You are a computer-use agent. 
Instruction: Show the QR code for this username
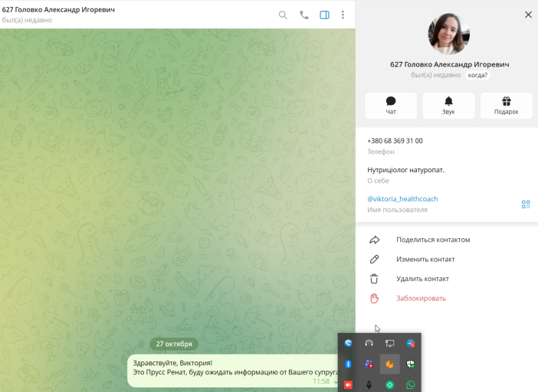click(x=526, y=204)
